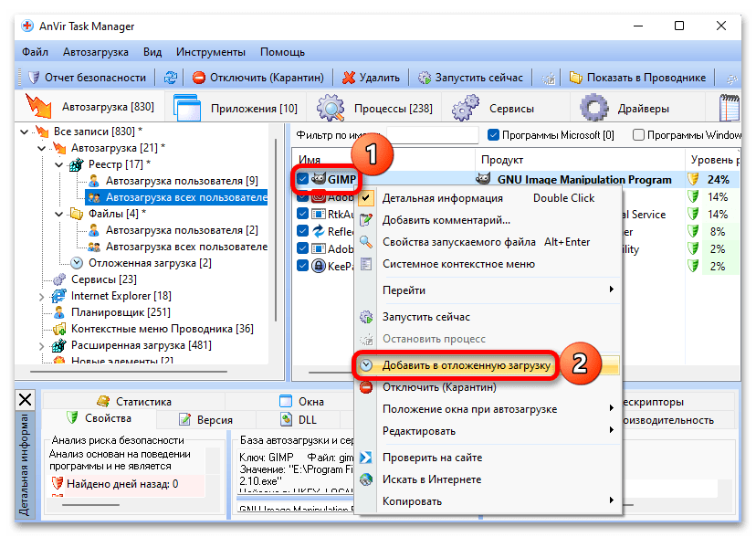Open the Перейти submenu
Image resolution: width=756 pixels, height=537 pixels.
pyautogui.click(x=487, y=290)
